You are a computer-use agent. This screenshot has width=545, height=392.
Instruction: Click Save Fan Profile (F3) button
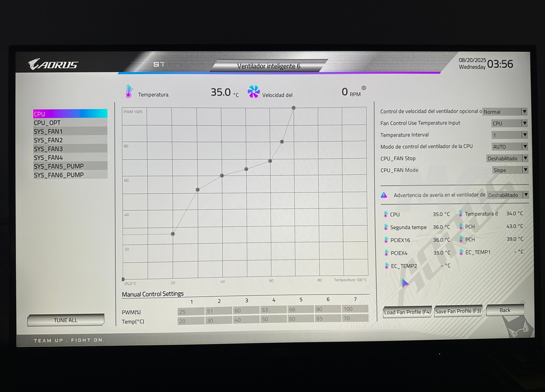[x=458, y=311]
